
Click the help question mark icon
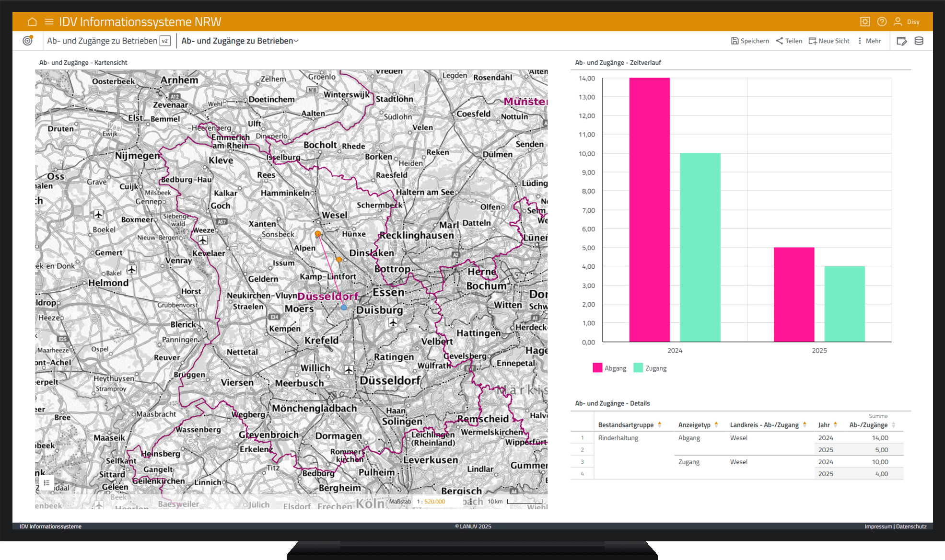[x=882, y=22]
